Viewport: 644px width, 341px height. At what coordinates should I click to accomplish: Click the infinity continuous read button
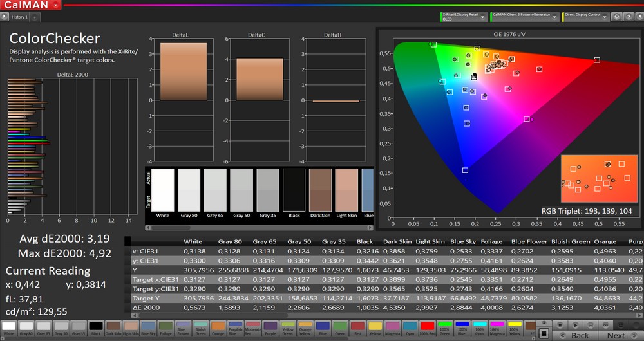coord(605,325)
